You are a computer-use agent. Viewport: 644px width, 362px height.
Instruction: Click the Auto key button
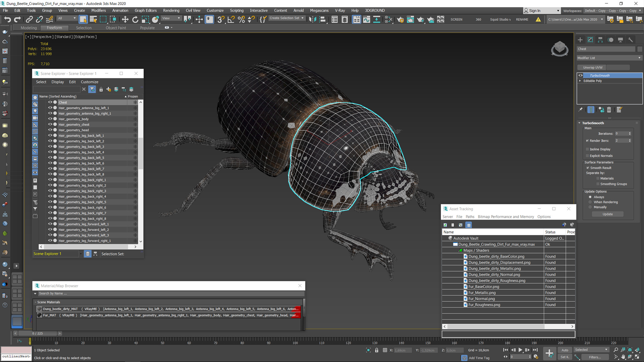click(x=565, y=350)
